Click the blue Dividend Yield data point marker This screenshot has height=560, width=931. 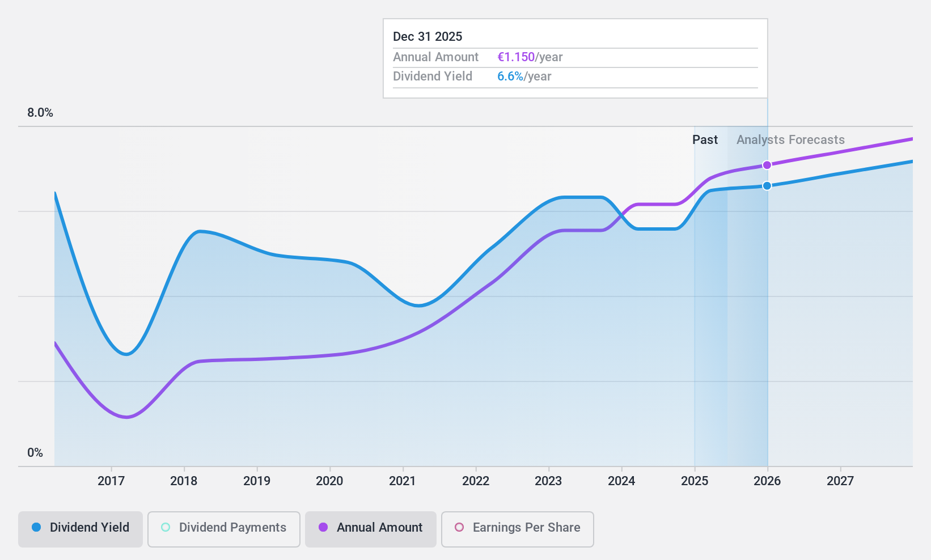[767, 185]
